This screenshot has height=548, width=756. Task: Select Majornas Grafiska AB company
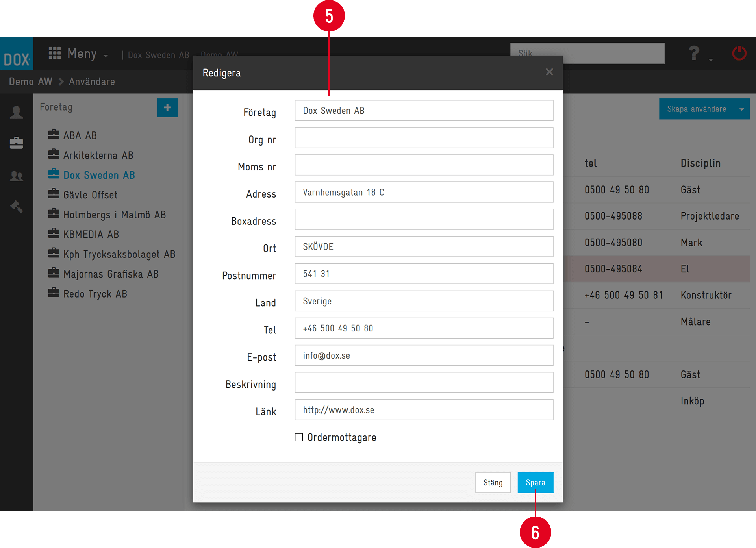(x=111, y=274)
